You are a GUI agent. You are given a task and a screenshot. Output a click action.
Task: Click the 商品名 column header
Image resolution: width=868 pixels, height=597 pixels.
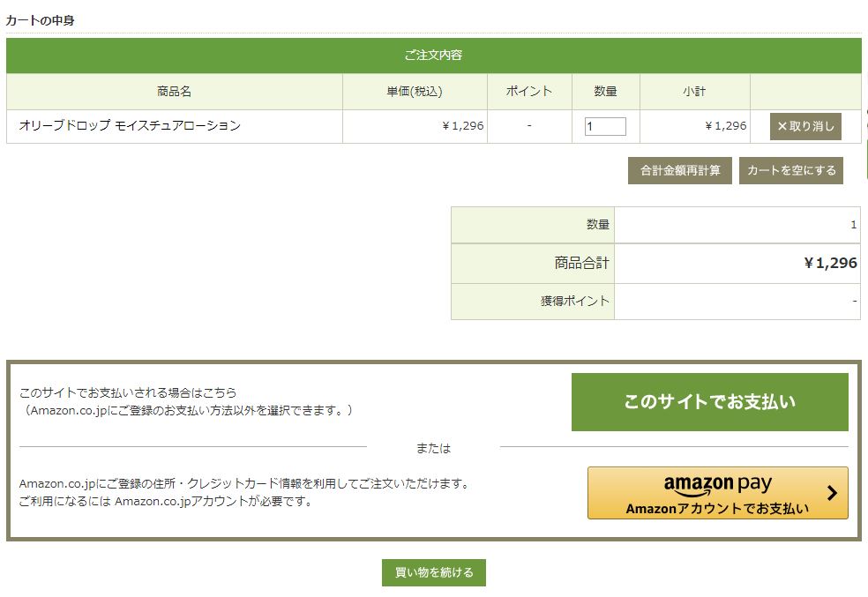point(175,92)
